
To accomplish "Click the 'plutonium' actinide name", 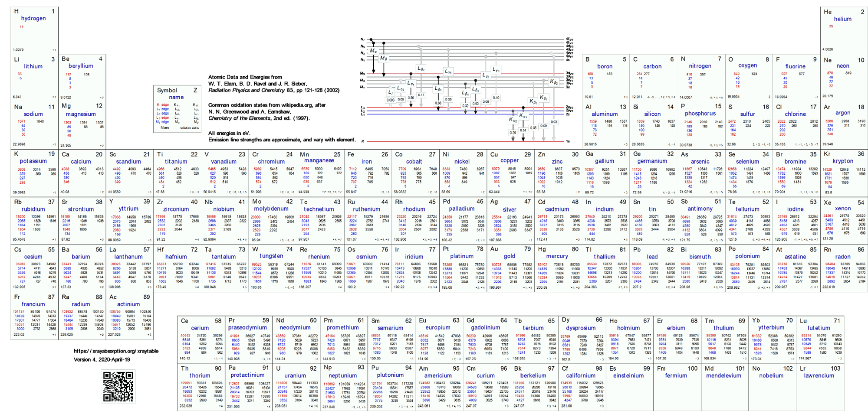I will point(390,375).
